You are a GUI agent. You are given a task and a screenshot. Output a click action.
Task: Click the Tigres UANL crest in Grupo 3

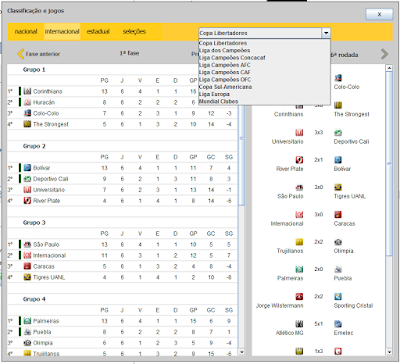pyautogui.click(x=27, y=277)
